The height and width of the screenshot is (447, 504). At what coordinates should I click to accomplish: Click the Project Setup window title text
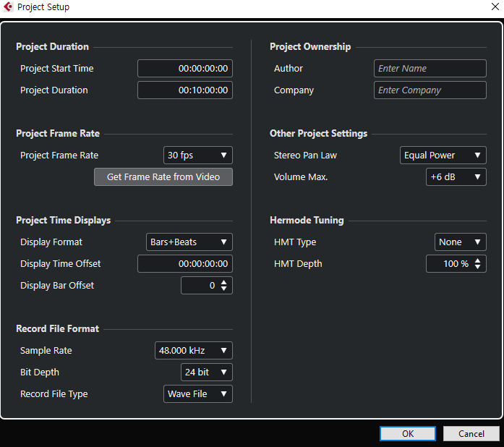click(43, 7)
